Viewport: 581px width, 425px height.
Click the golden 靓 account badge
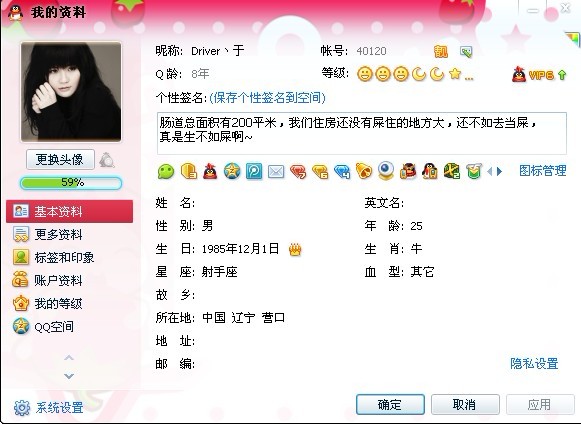441,52
